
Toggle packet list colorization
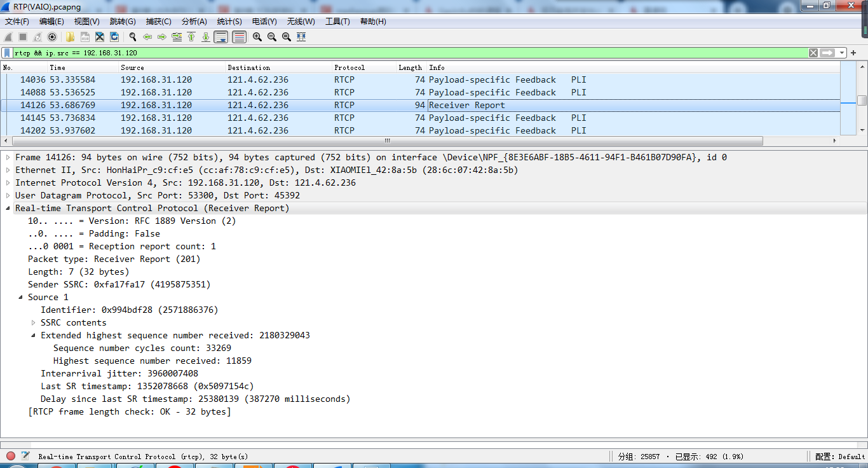[240, 37]
